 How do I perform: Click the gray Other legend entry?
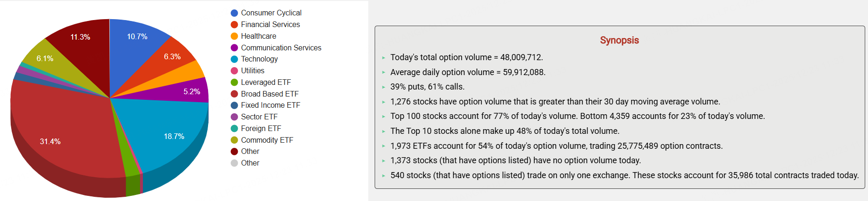click(x=250, y=163)
